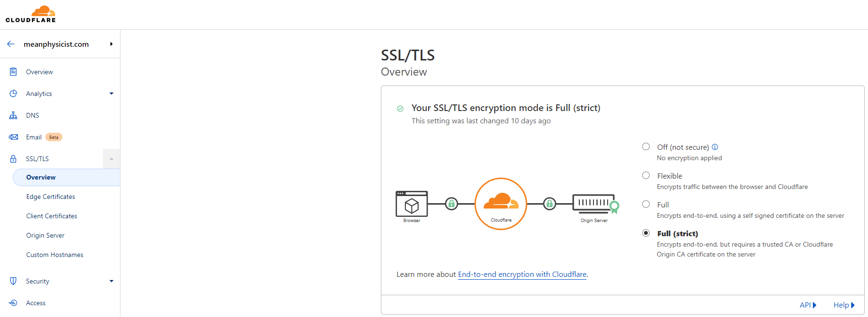Click the back arrow beside meanphysicist.com

[11, 44]
